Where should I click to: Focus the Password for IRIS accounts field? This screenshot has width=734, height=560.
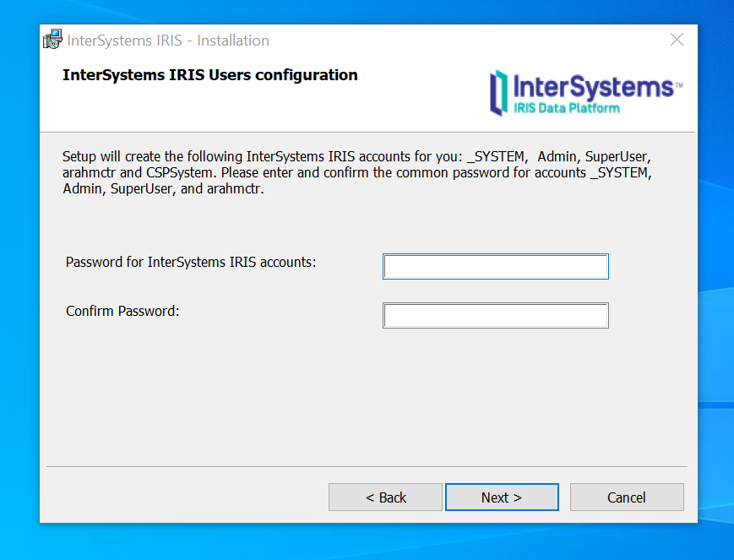click(x=496, y=266)
